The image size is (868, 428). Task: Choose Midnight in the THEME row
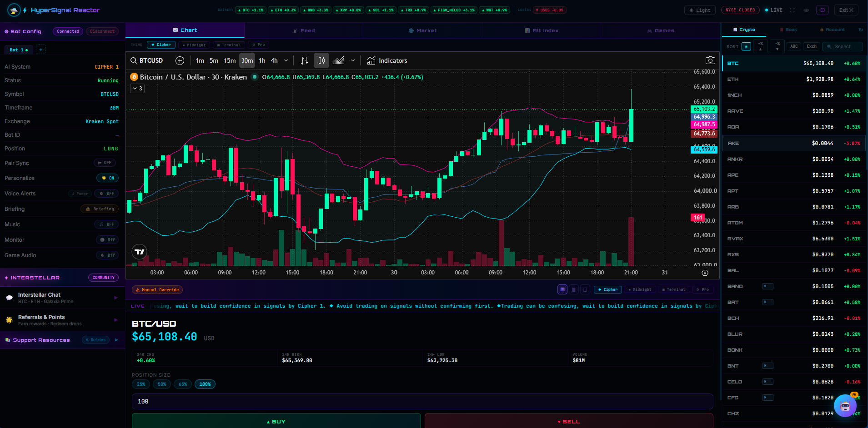pyautogui.click(x=194, y=45)
